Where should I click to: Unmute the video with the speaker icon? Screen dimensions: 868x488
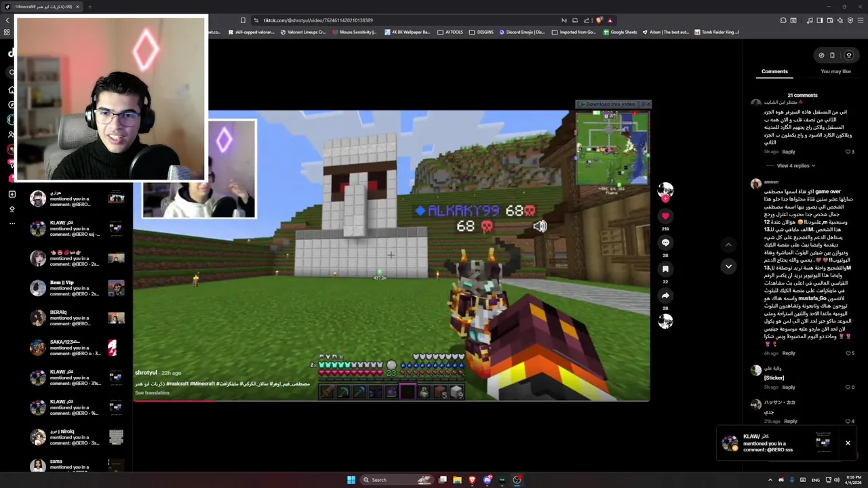pyautogui.click(x=540, y=227)
